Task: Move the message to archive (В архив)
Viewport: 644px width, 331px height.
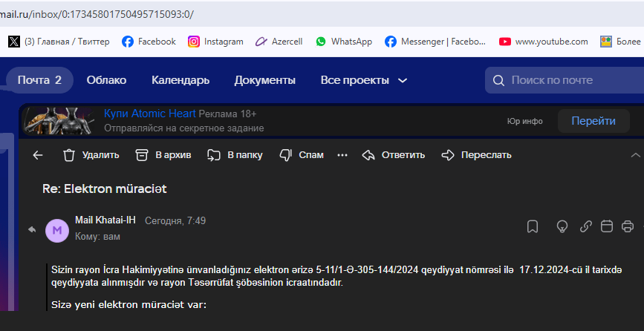Action: [x=163, y=155]
